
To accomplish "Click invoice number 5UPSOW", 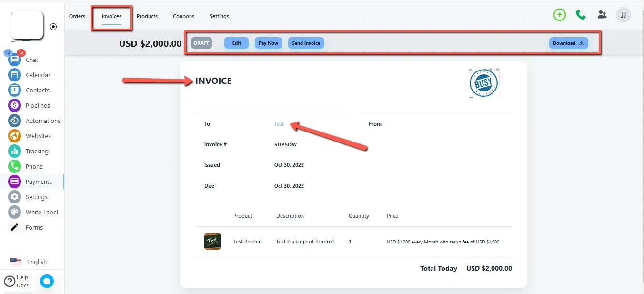I will 285,144.
